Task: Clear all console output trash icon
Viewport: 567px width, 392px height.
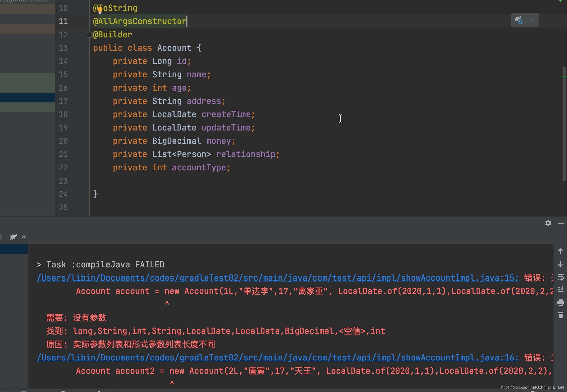Action: (560, 315)
